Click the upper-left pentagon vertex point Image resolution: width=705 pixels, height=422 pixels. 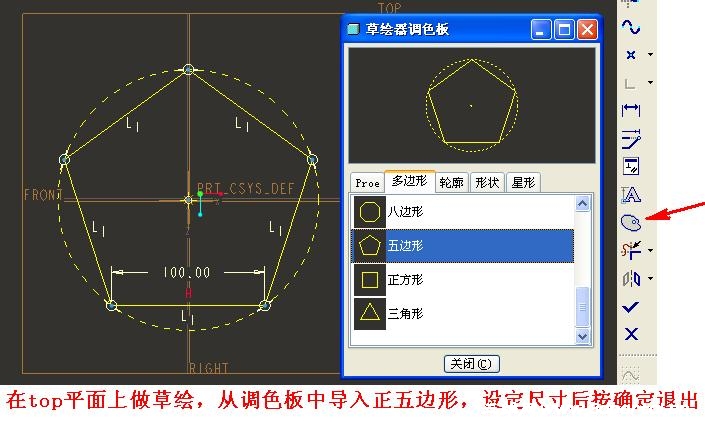64,160
